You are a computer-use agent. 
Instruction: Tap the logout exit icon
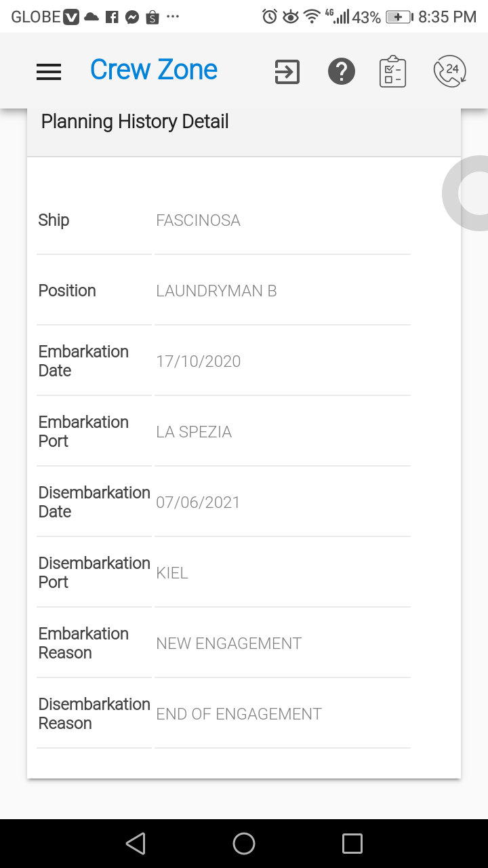tap(287, 71)
